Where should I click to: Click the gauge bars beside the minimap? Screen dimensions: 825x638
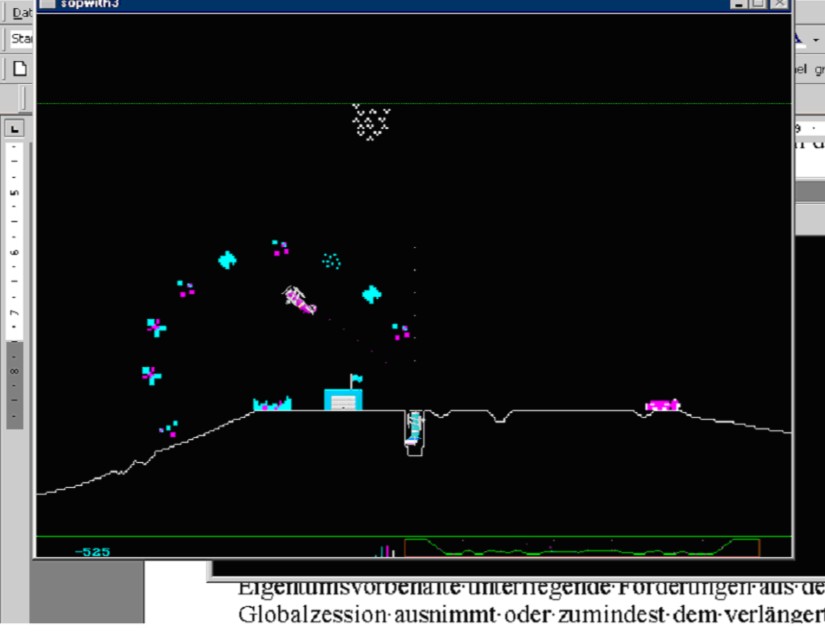click(x=385, y=551)
